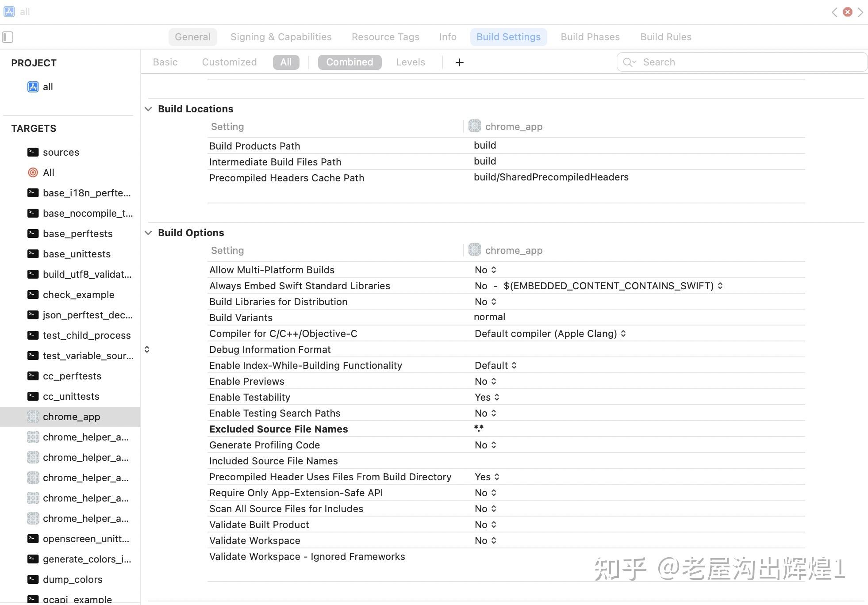Open the Signing & Capabilities tab
The height and width of the screenshot is (605, 868).
[x=280, y=37]
